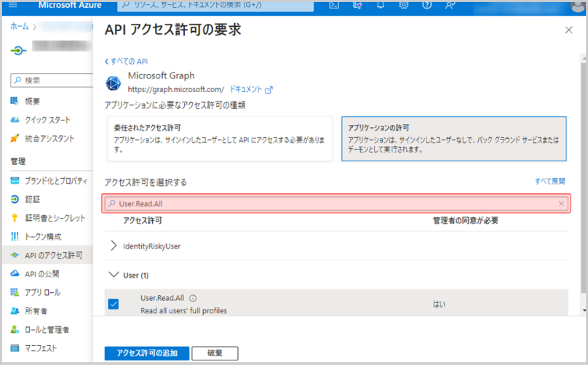Open settings gear in top bar
588x365 pixels.
(x=404, y=5)
